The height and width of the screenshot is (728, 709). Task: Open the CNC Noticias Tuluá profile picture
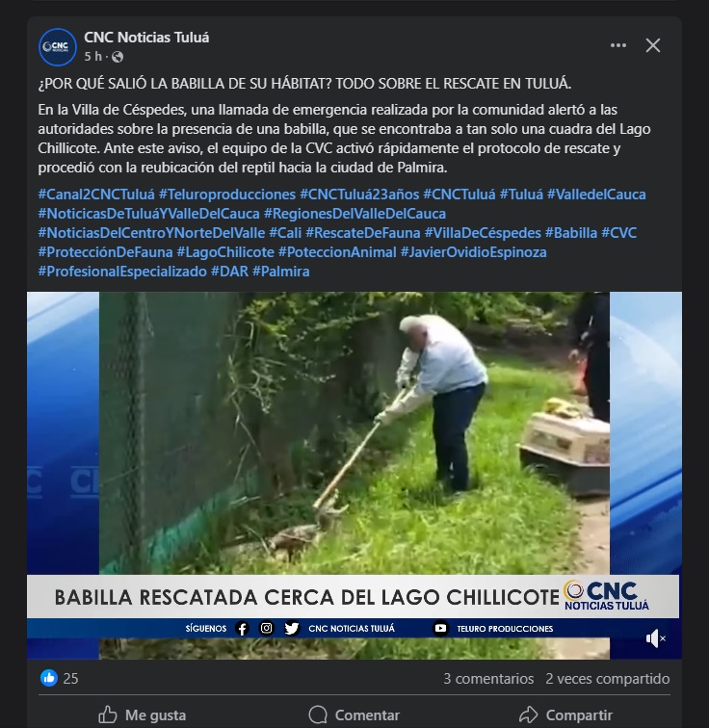click(x=57, y=47)
